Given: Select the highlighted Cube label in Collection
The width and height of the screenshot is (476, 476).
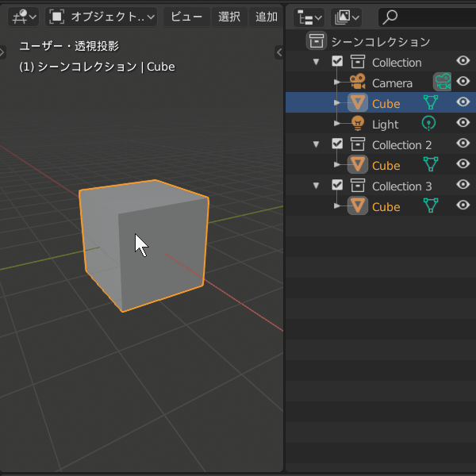Looking at the screenshot, I should point(386,104).
